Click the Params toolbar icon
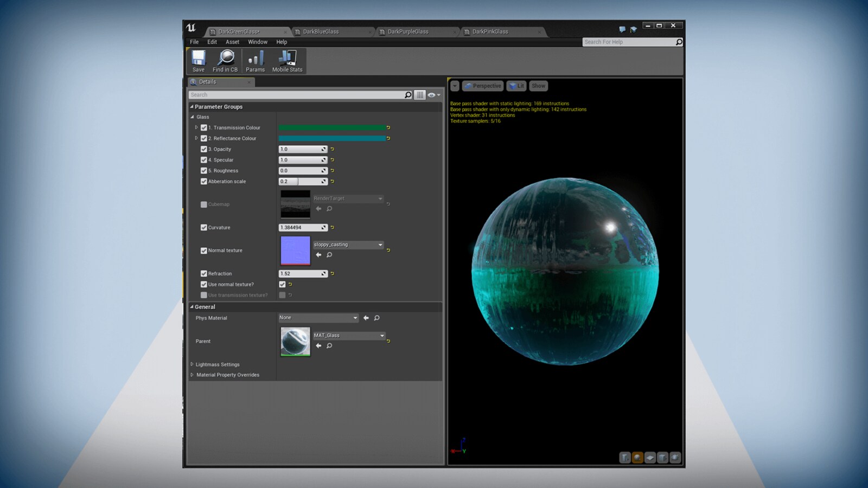This screenshot has width=868, height=488. pos(255,60)
